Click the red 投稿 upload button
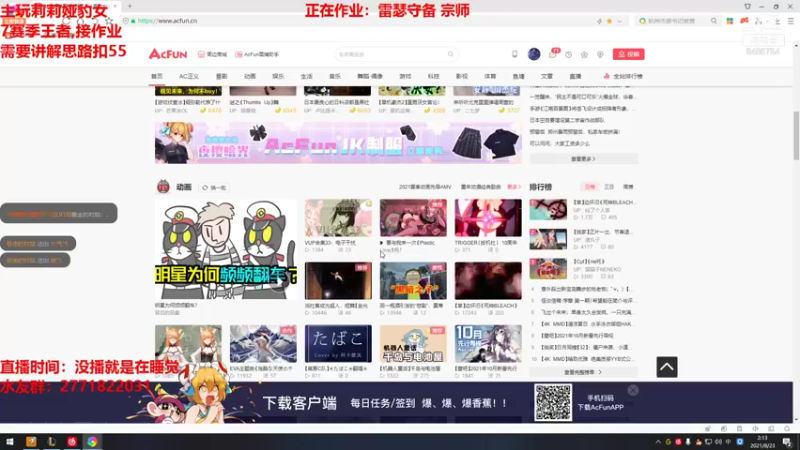The height and width of the screenshot is (450, 800). [629, 54]
